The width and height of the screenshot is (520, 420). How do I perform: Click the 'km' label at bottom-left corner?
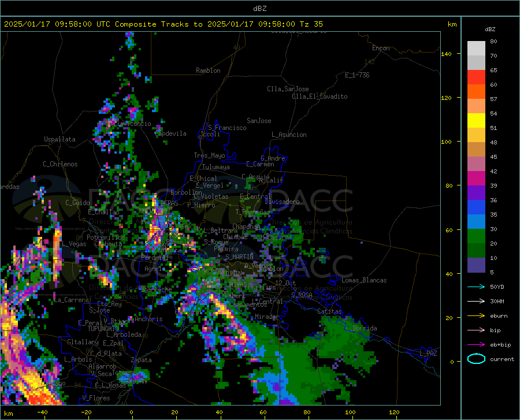click(x=8, y=414)
